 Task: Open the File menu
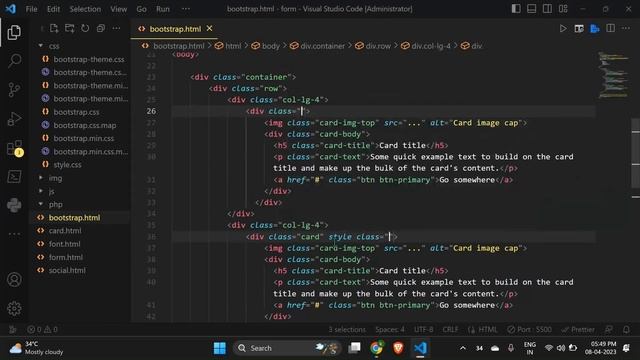tap(31, 9)
